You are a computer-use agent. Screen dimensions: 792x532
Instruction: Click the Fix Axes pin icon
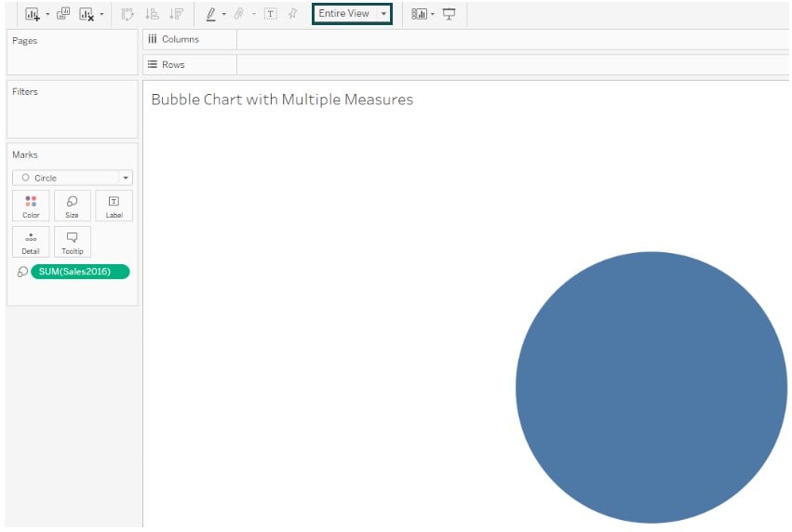pyautogui.click(x=292, y=14)
